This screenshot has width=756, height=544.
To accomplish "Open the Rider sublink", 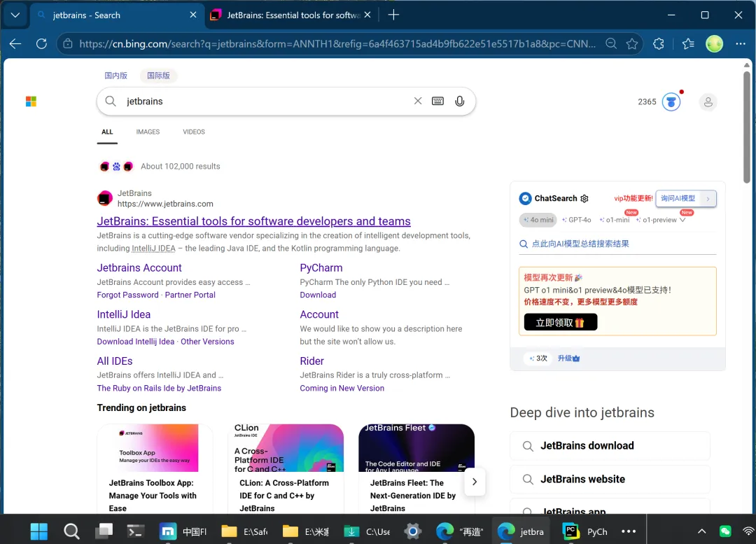I will point(312,361).
